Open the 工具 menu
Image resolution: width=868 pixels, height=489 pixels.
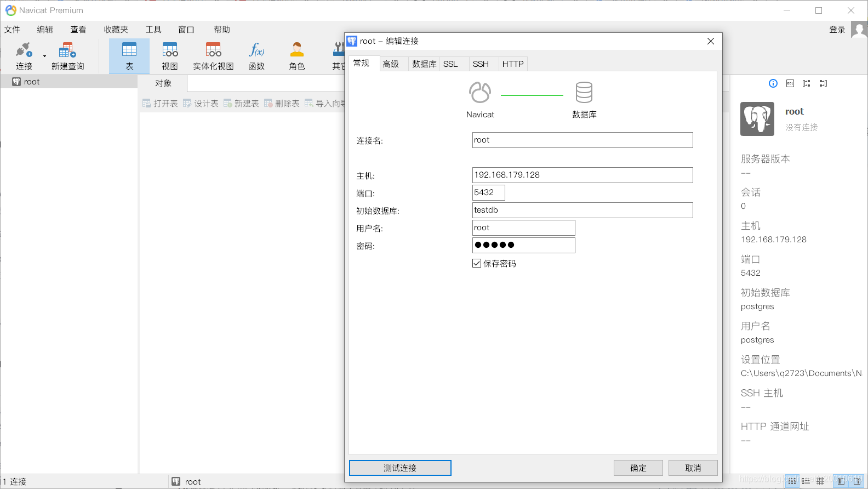point(153,30)
